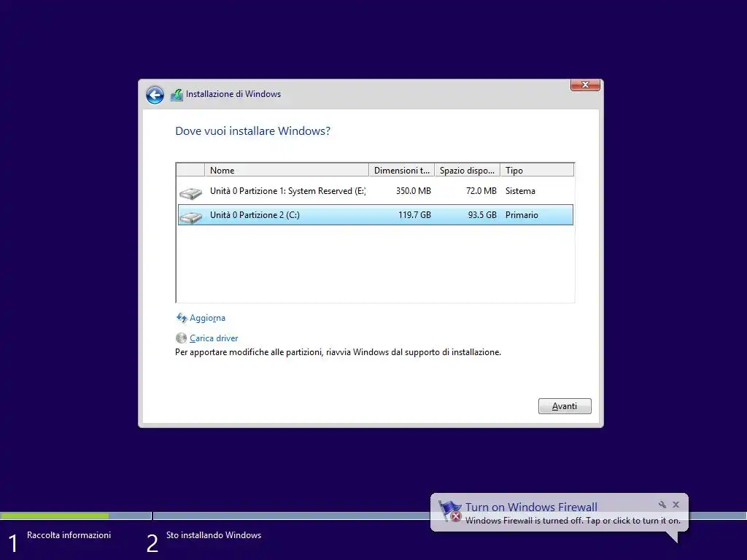Open the Turn on Windows Firewall notification title
Viewport: 747px width, 560px height.
531,507
